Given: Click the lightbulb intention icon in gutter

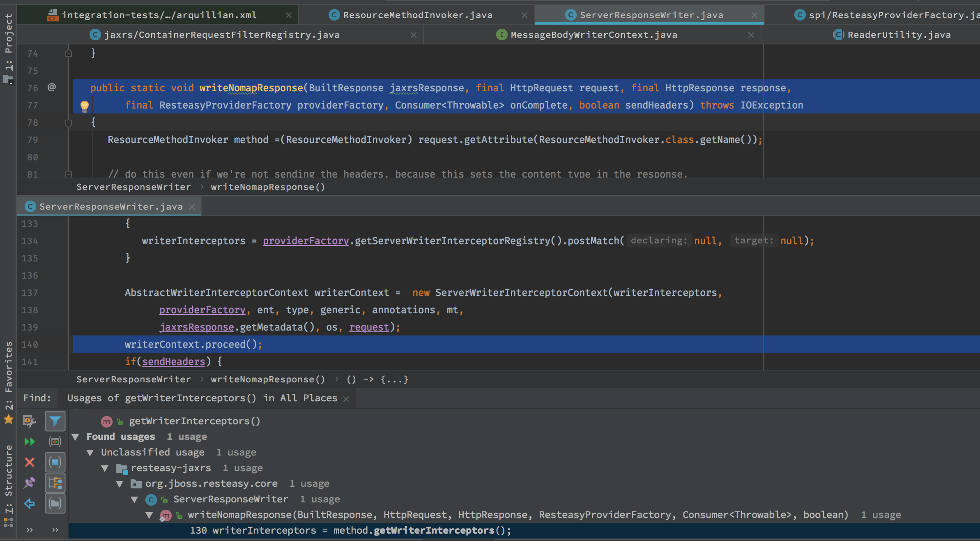Looking at the screenshot, I should [85, 106].
